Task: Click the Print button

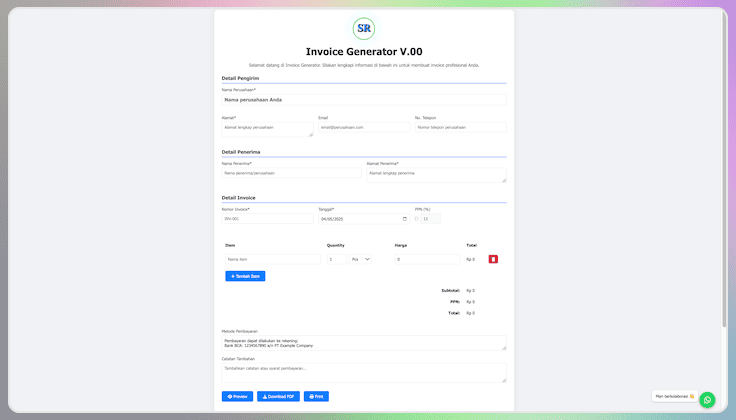Action: 316,397
